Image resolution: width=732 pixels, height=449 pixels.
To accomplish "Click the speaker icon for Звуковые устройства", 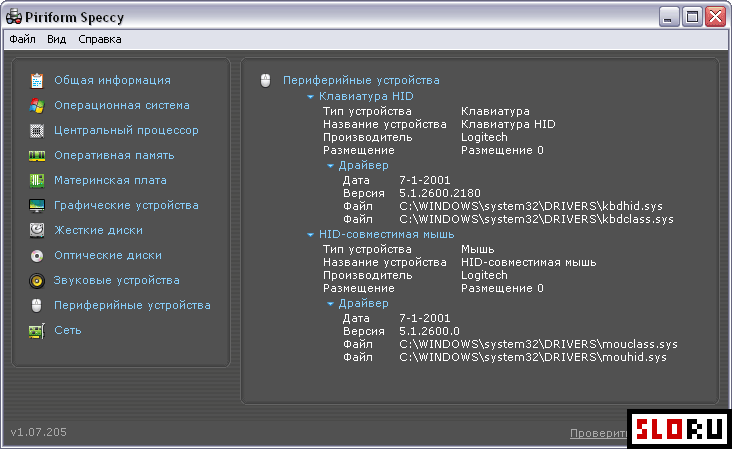I will coord(37,281).
